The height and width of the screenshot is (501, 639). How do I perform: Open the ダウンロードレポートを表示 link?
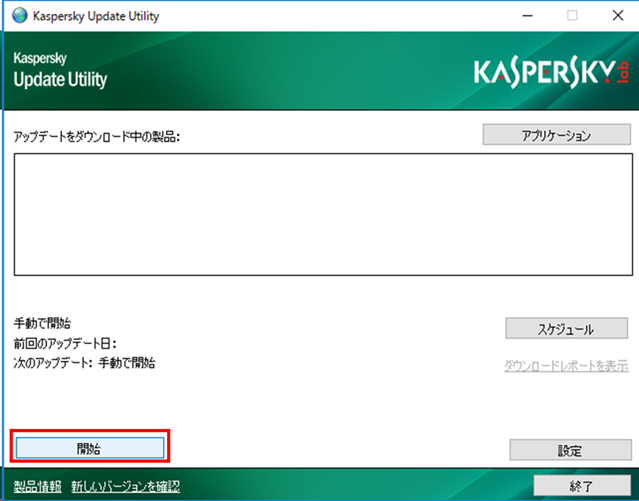click(566, 366)
